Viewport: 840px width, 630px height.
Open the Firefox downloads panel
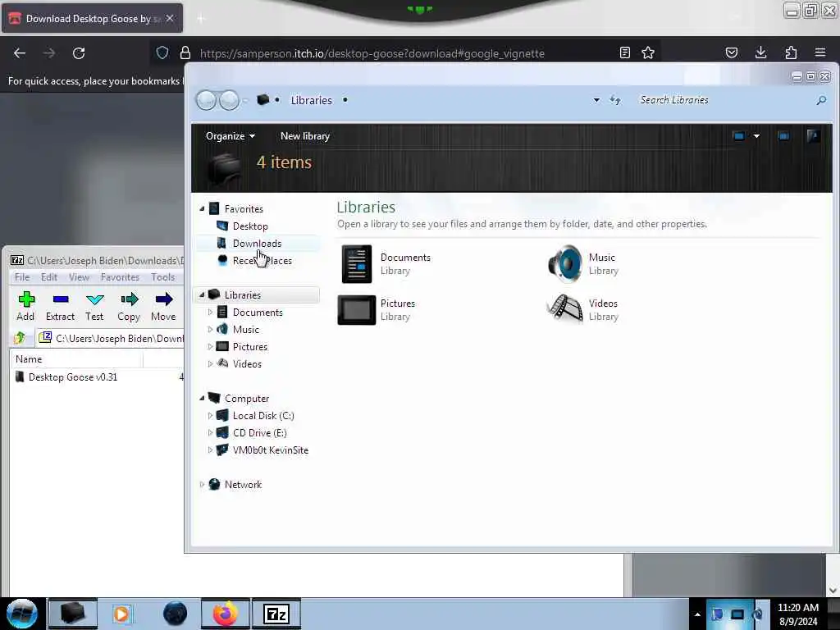coord(760,52)
